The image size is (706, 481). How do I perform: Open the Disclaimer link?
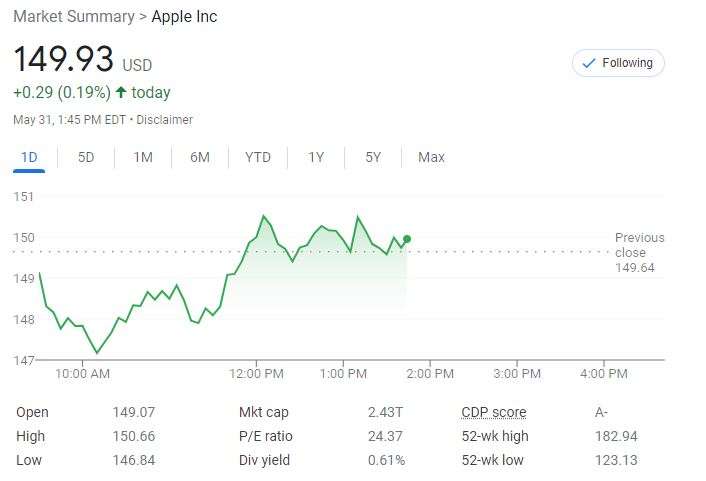[x=164, y=120]
